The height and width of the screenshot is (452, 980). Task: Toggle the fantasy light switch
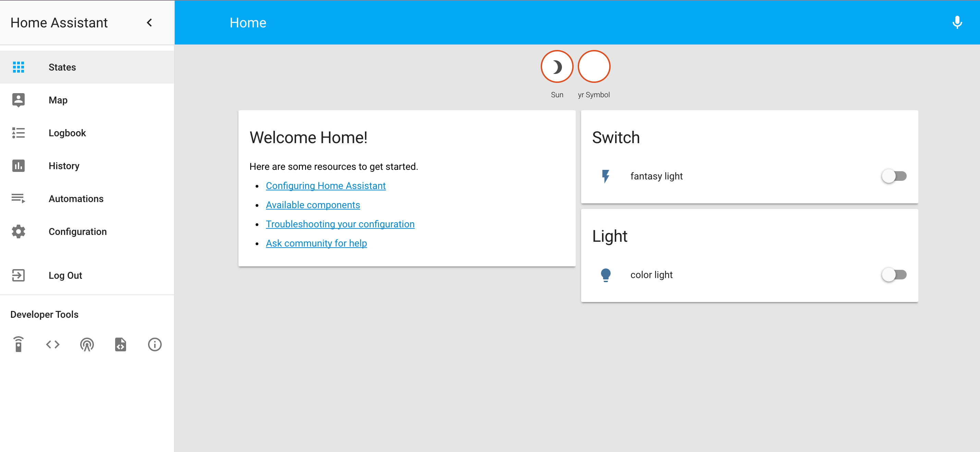click(x=894, y=176)
